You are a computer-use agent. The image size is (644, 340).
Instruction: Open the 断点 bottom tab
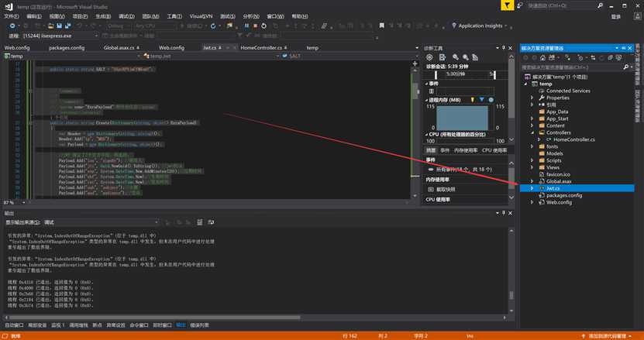point(98,325)
